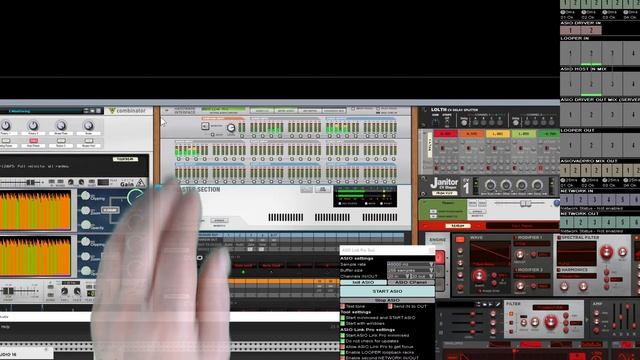Select LOOPER IN channel 3
640x360 pixels.
coord(612,53)
